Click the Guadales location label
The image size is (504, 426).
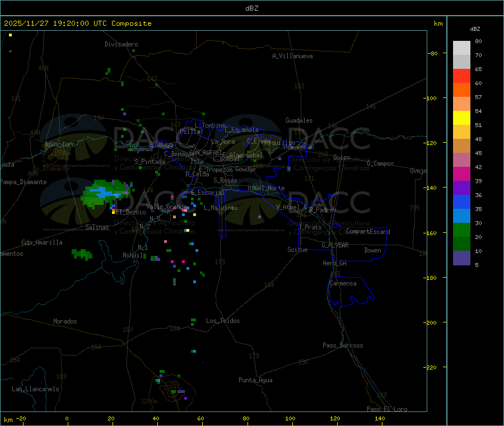299,120
